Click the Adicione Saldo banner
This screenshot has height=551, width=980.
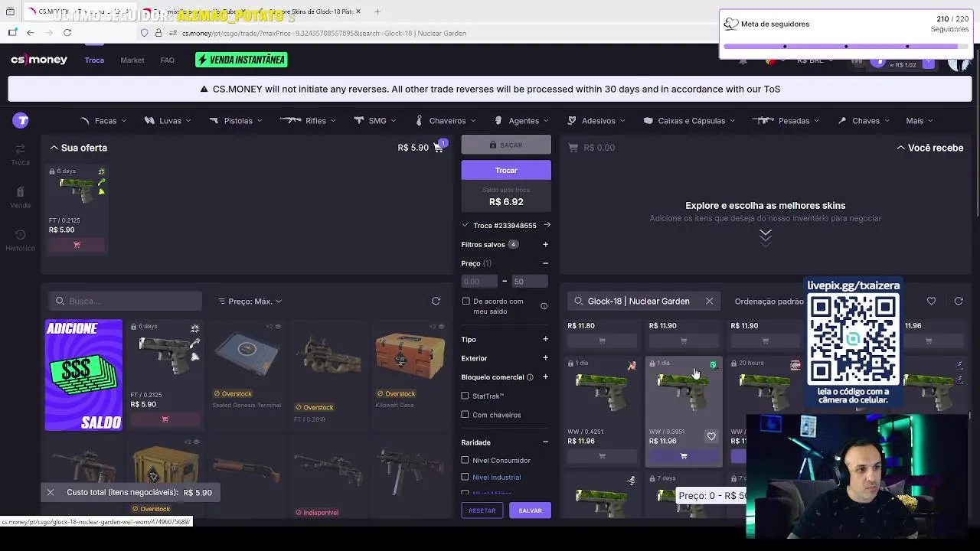(x=83, y=375)
